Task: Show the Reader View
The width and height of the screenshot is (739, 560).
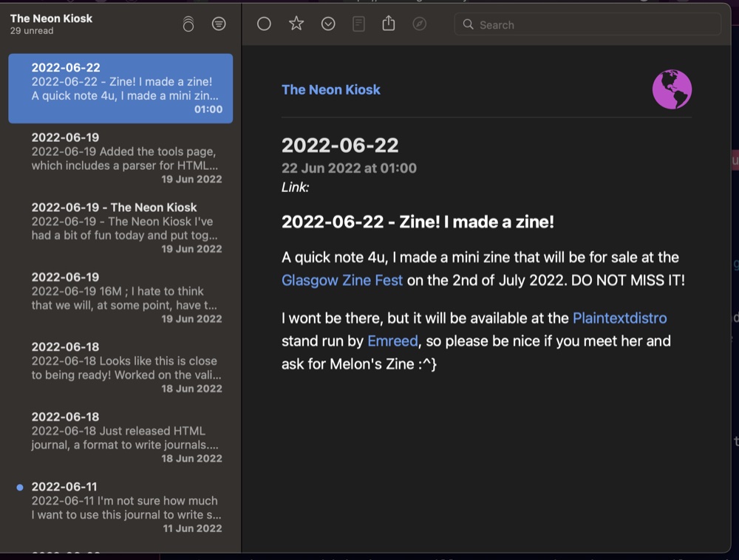Action: [x=358, y=24]
